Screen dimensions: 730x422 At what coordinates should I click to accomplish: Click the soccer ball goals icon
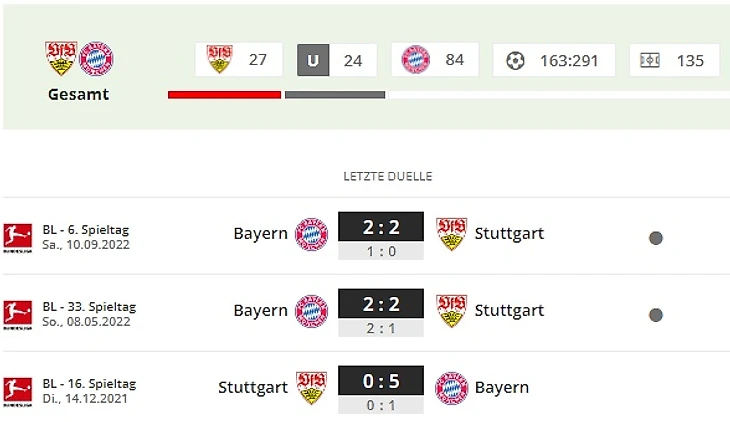[515, 60]
